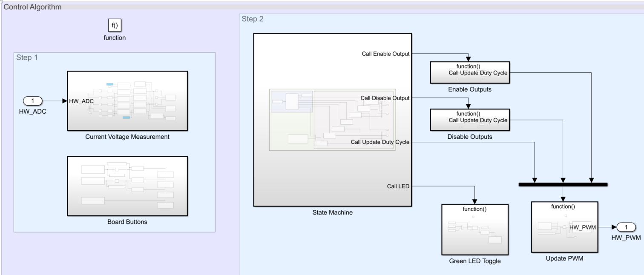Select the HW_ADC inport block
Viewport: 644px width, 275px height.
[32, 101]
